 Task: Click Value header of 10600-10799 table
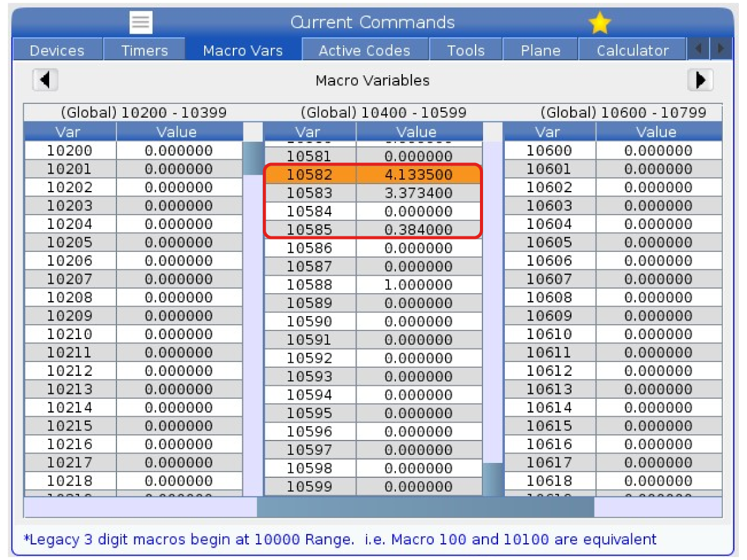click(659, 132)
